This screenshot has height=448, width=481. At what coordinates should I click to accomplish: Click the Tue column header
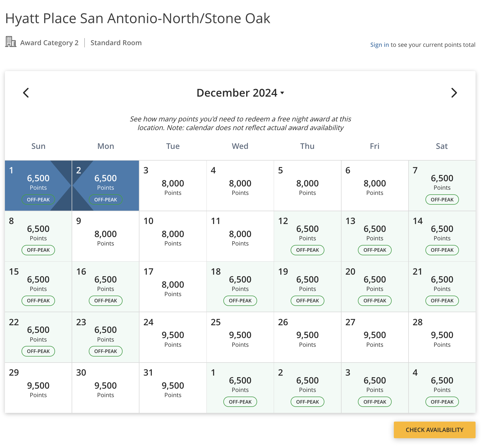tap(173, 146)
